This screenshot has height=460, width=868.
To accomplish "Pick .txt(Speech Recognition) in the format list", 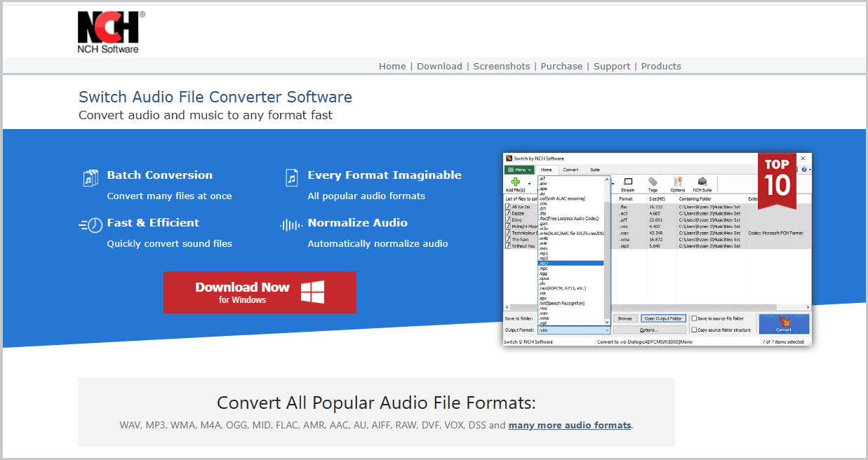I will [x=570, y=303].
